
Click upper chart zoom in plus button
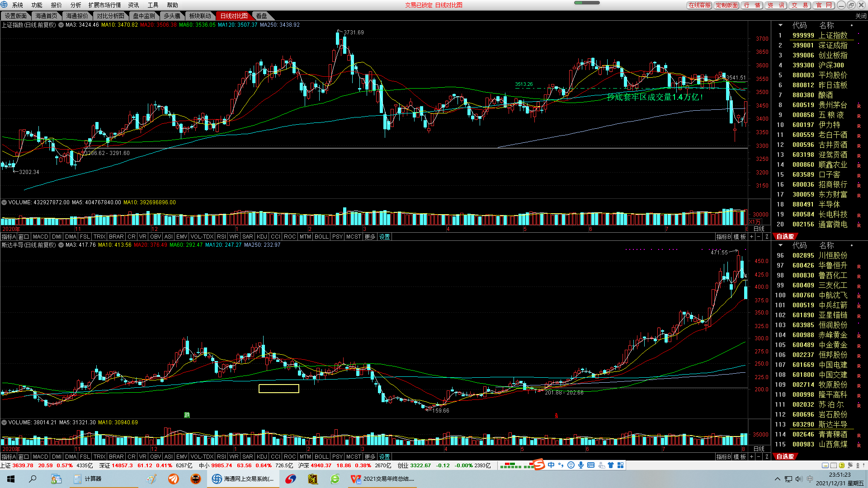pos(752,237)
